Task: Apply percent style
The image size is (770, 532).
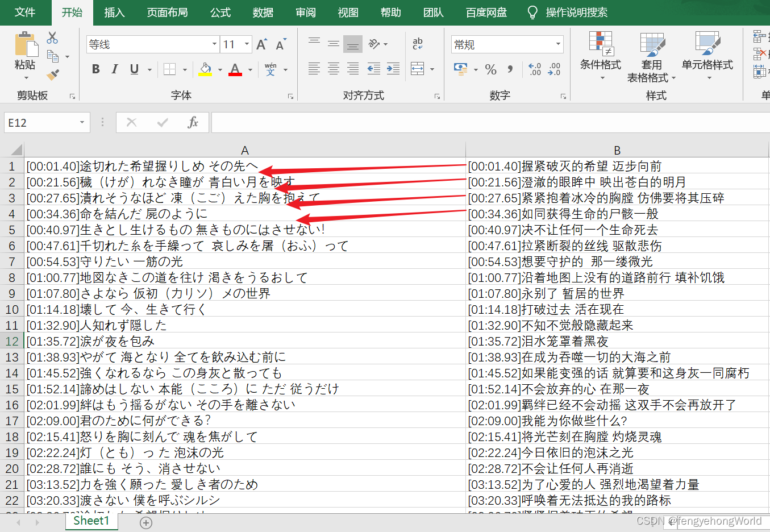Action: click(491, 69)
